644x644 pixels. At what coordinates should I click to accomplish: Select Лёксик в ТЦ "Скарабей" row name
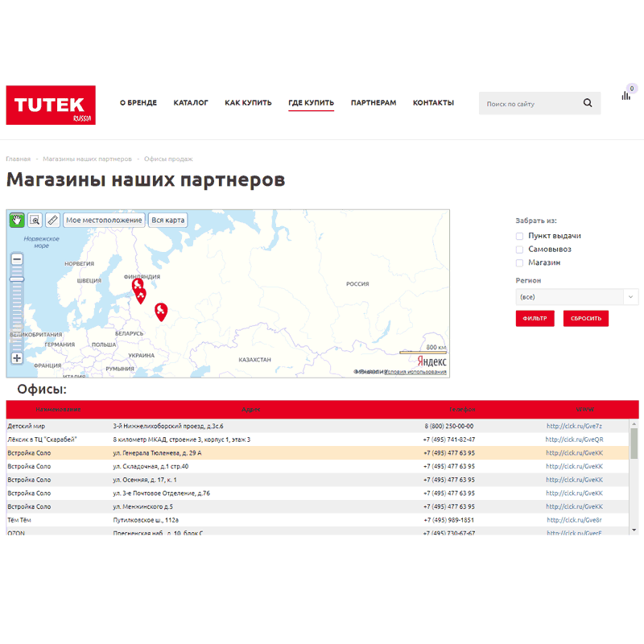click(42, 440)
